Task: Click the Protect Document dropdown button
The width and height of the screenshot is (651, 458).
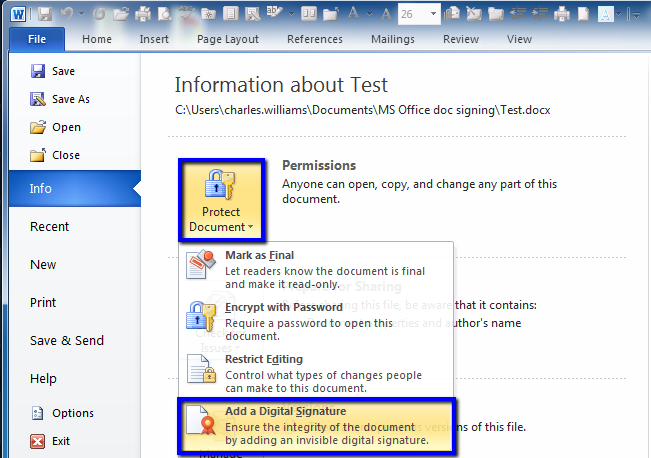Action: pyautogui.click(x=222, y=200)
